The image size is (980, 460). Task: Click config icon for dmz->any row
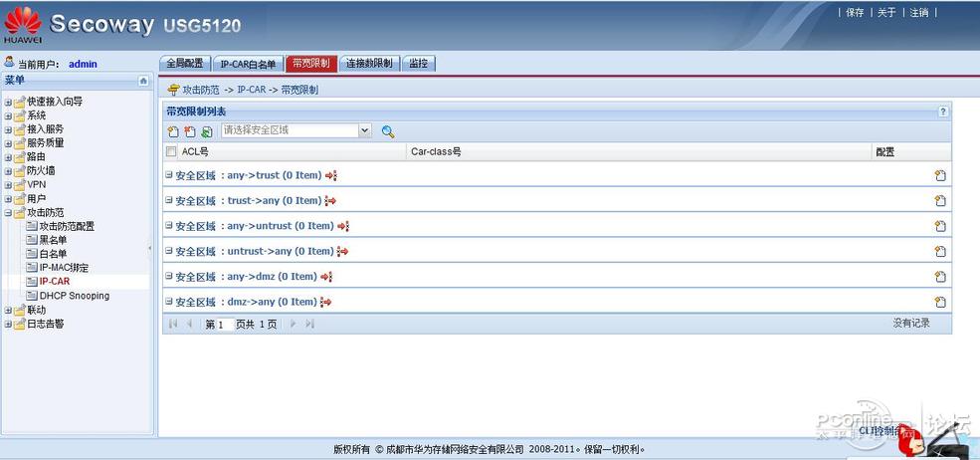(x=940, y=303)
